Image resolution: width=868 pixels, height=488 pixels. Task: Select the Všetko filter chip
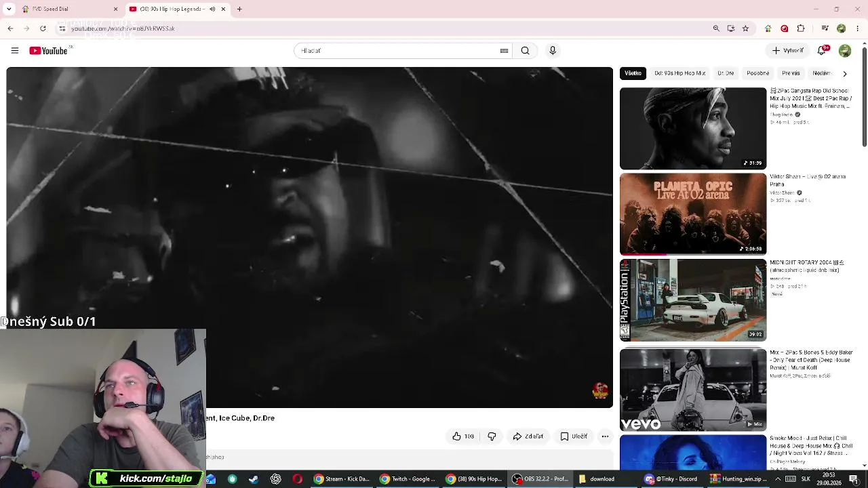pos(633,73)
